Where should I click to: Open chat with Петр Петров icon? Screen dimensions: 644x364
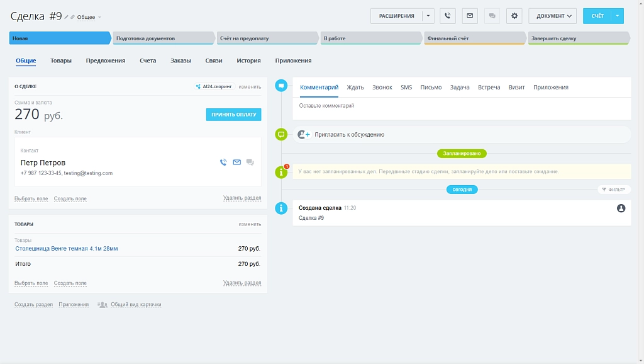pos(250,162)
